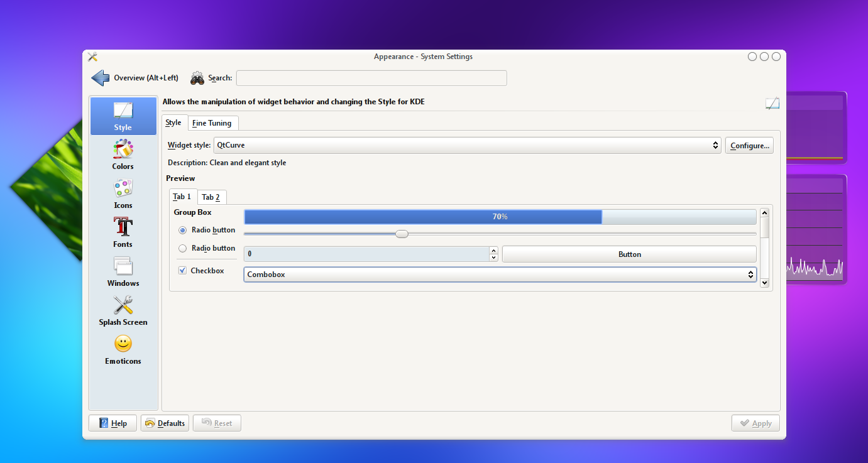Click the preview horizontal slider handle
The image size is (868, 463).
pyautogui.click(x=402, y=234)
